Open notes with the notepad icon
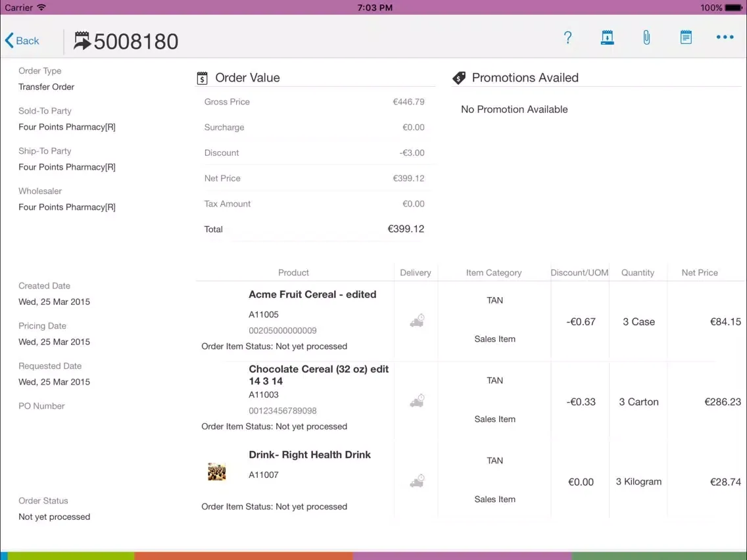This screenshot has width=747, height=560. click(x=686, y=37)
